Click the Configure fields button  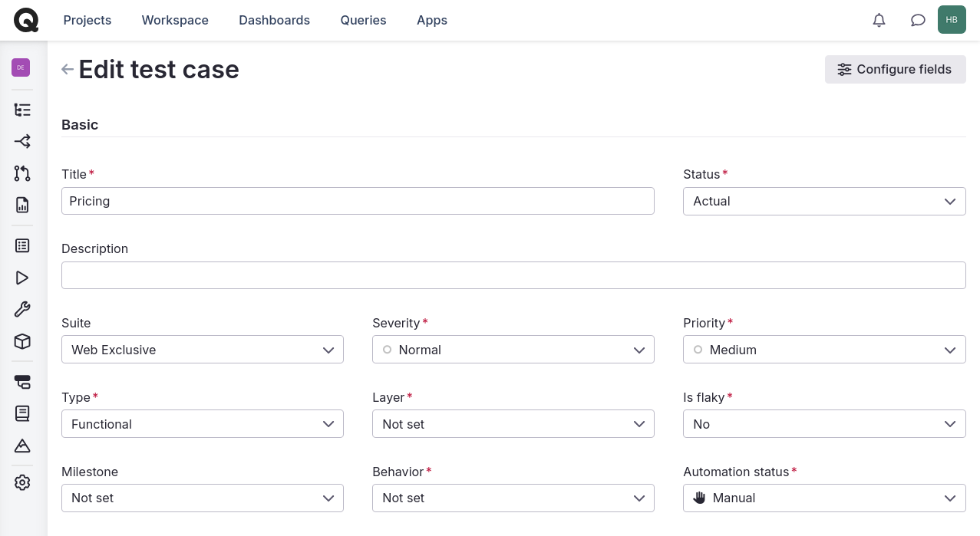(x=895, y=69)
